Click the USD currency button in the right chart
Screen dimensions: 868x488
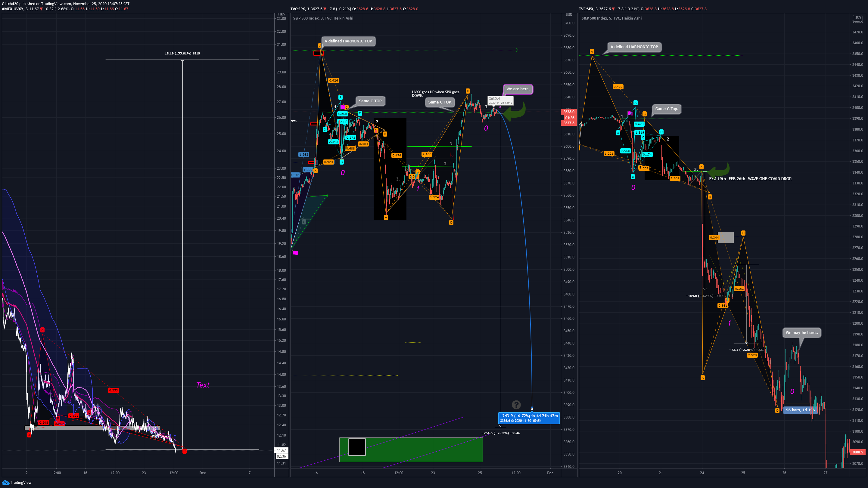pyautogui.click(x=857, y=17)
